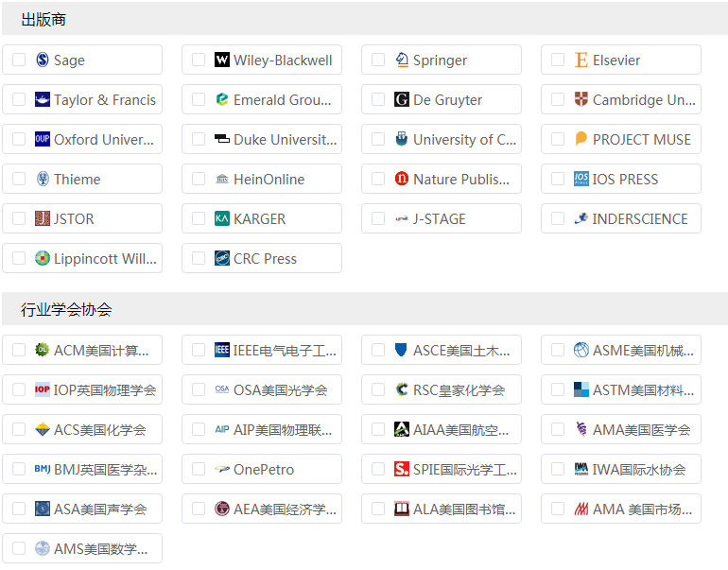Click the CRC Press logo icon

point(222,258)
